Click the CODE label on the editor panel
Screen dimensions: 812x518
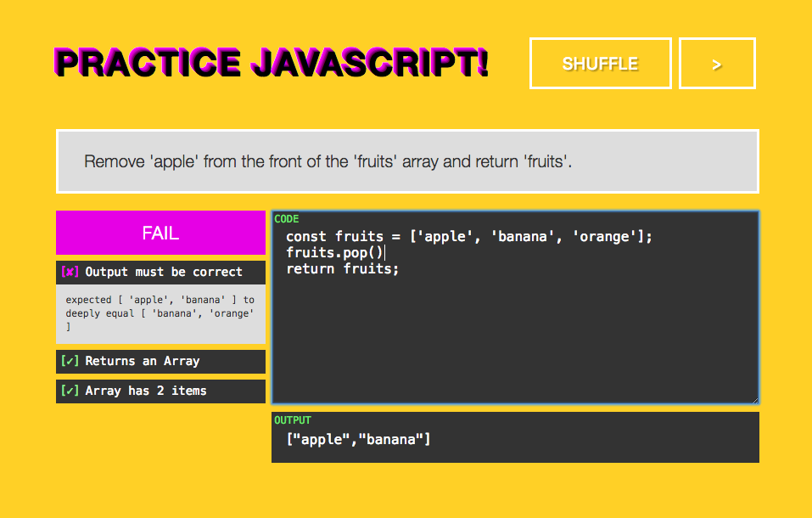click(286, 218)
